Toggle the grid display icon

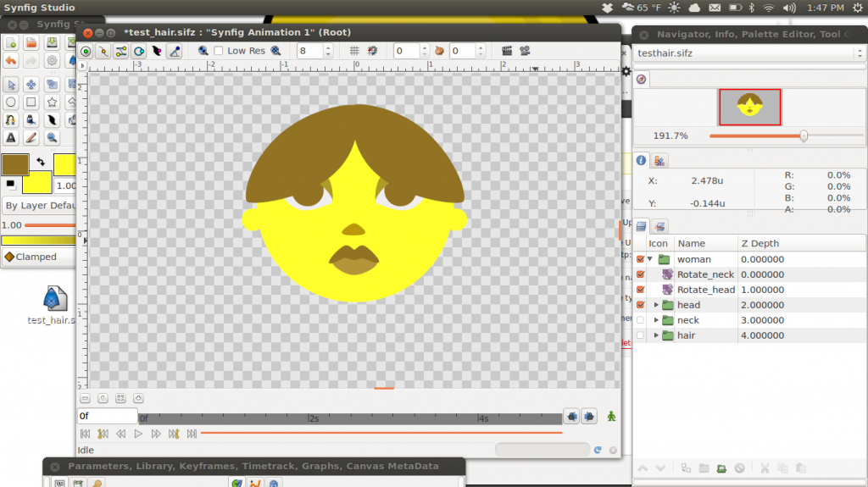[354, 51]
